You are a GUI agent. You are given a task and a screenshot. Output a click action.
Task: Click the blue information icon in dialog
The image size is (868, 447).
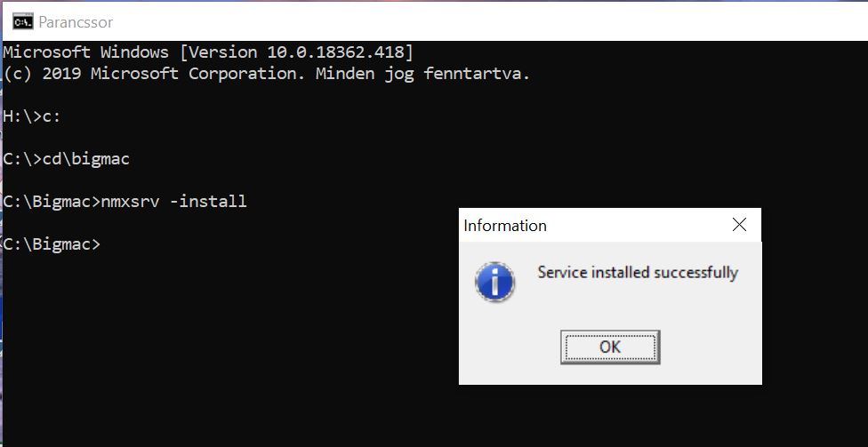click(x=494, y=282)
